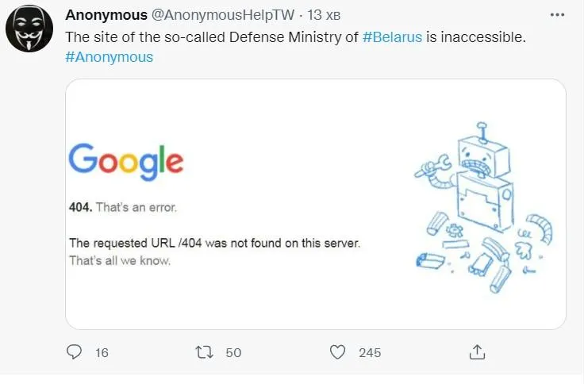Click the retweet count 50

[233, 352]
